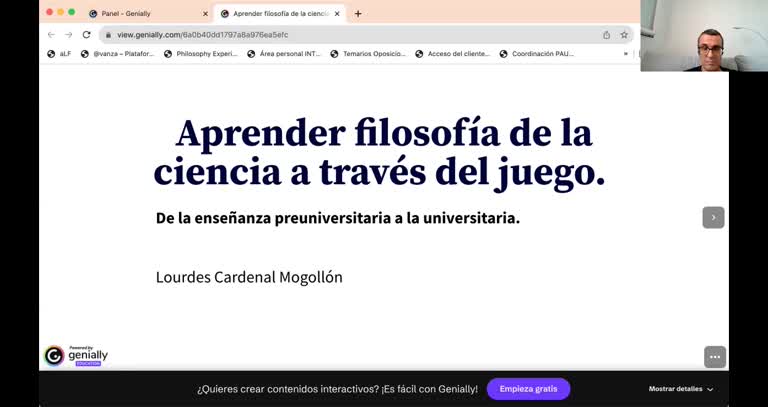Close the Panel - Genially tab

pyautogui.click(x=205, y=14)
